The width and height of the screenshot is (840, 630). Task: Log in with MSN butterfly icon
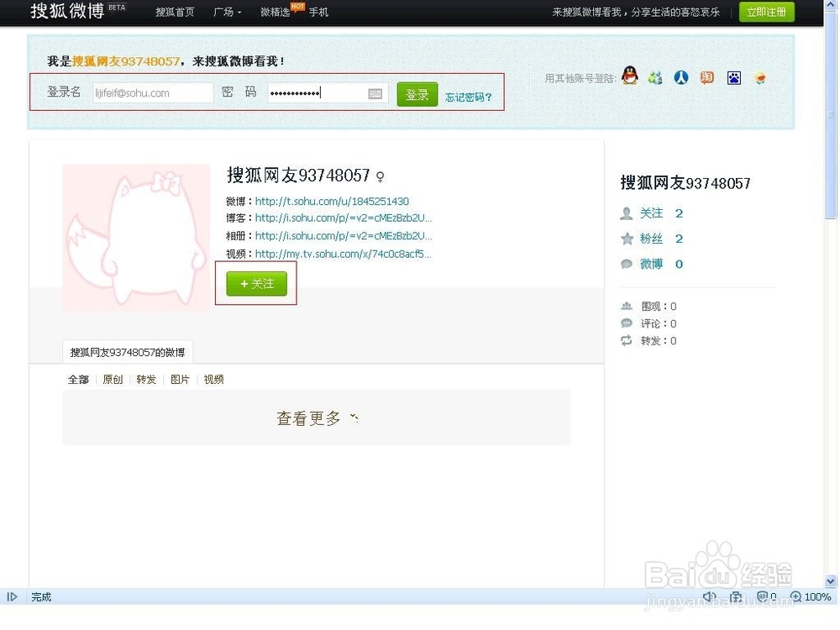tap(655, 78)
